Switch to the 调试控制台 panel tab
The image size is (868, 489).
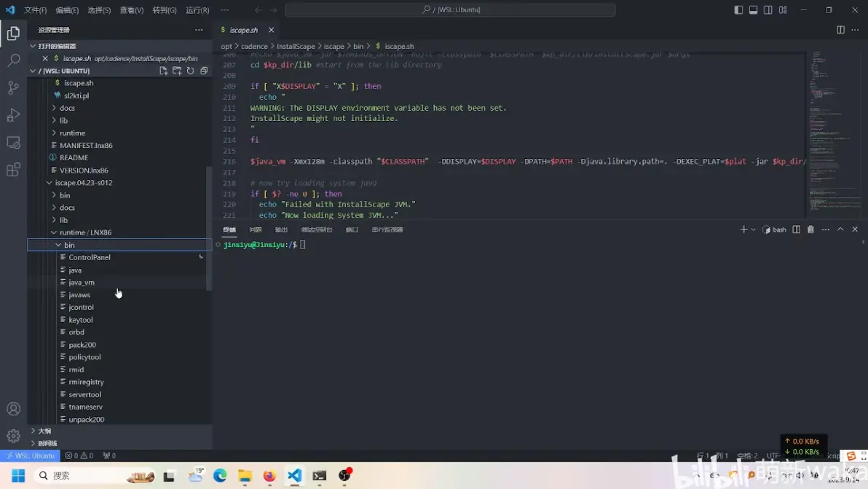(x=317, y=230)
